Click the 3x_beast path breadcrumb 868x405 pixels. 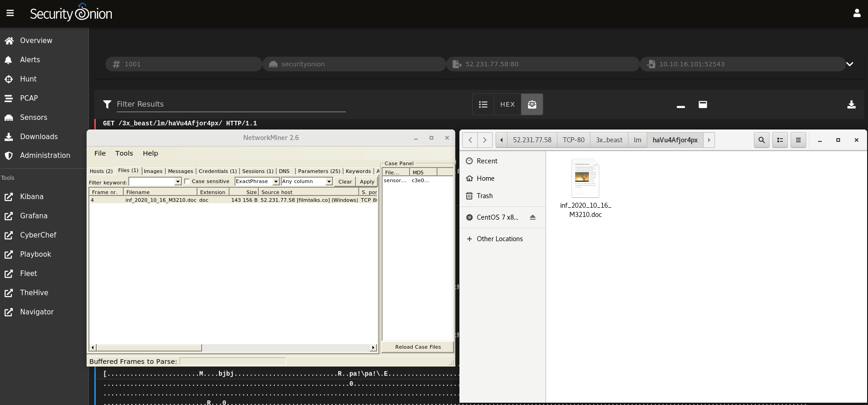point(609,140)
